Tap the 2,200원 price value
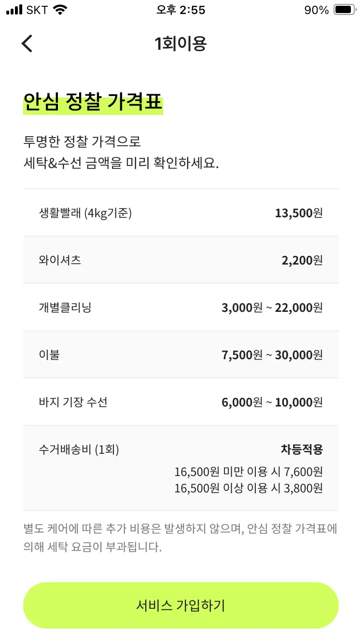Screen dimensions: 362x644 pyautogui.click(x=302, y=260)
